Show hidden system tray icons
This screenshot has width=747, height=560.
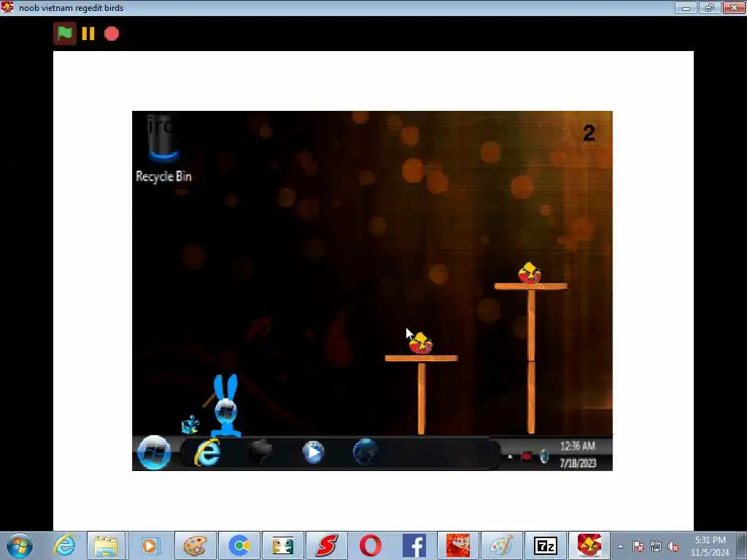coord(620,546)
